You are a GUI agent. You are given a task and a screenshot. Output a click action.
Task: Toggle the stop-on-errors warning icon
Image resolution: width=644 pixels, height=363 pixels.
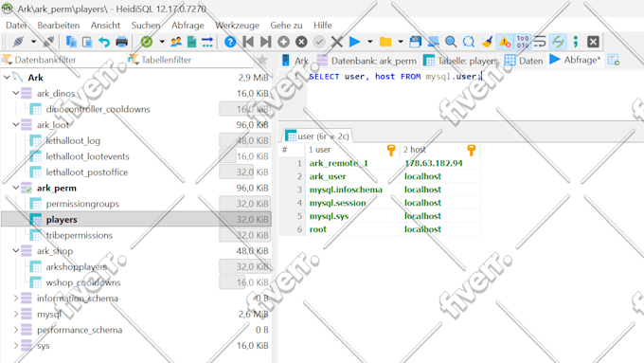coord(505,42)
